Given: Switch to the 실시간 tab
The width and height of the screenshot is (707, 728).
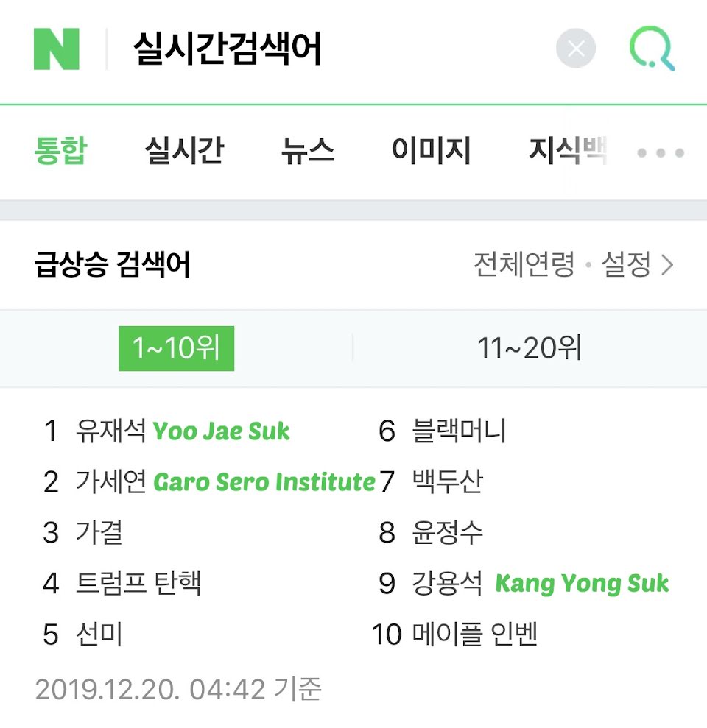Looking at the screenshot, I should pos(184,150).
